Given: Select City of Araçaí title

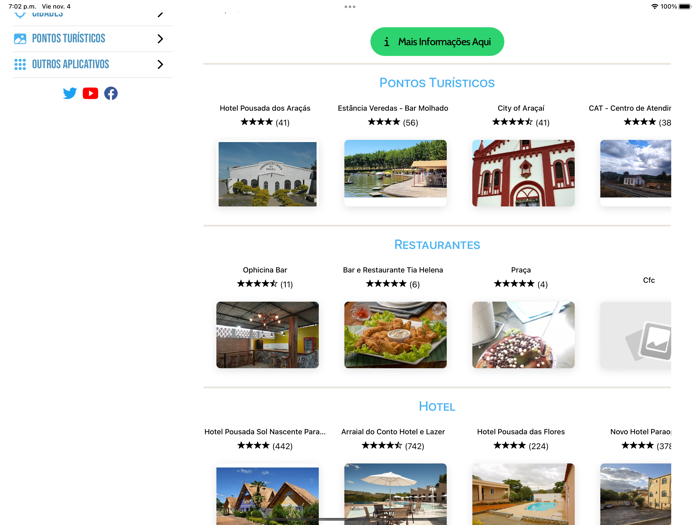Looking at the screenshot, I should coord(521,108).
